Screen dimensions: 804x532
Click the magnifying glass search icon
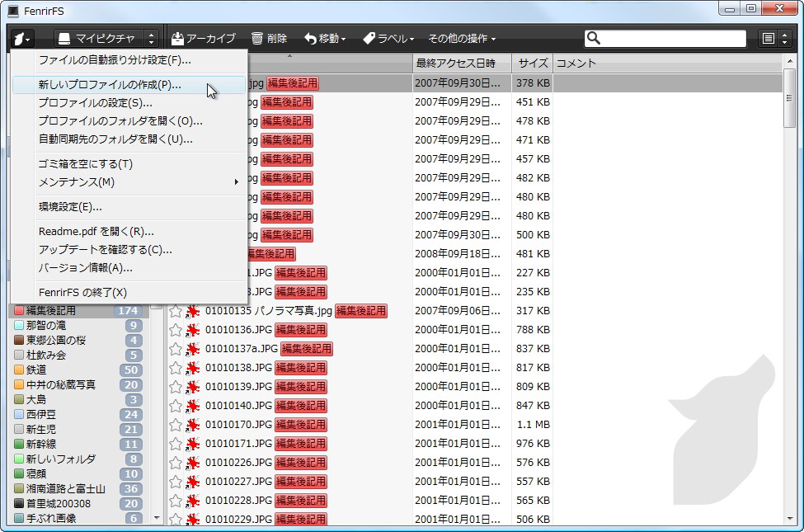[595, 37]
